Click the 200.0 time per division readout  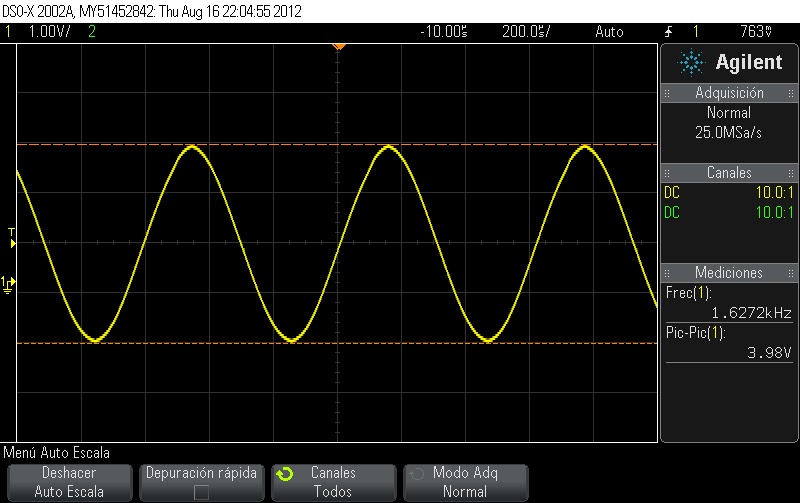tap(526, 32)
